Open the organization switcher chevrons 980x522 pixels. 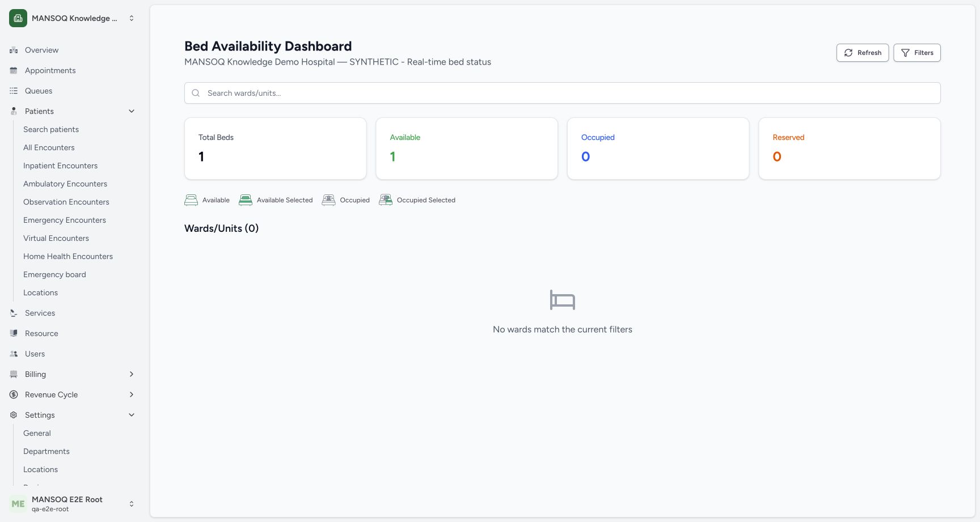[132, 18]
